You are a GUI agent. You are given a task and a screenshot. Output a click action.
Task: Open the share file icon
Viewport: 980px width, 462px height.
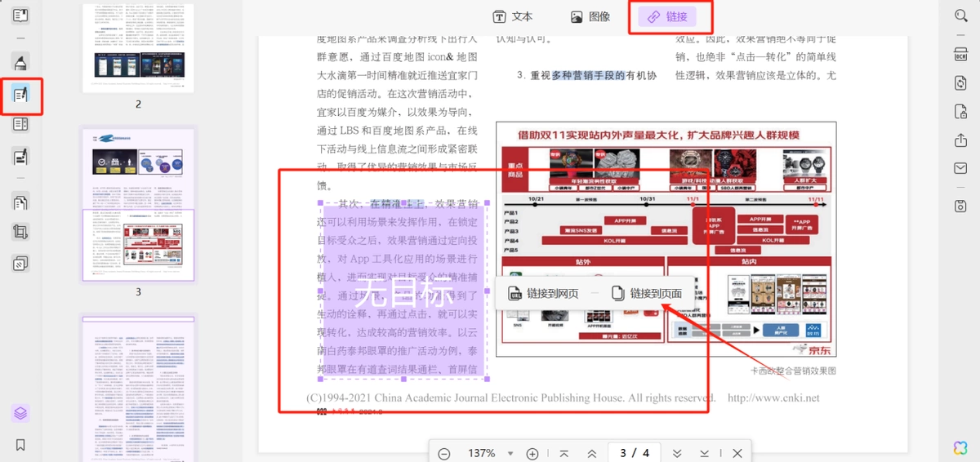coord(960,140)
